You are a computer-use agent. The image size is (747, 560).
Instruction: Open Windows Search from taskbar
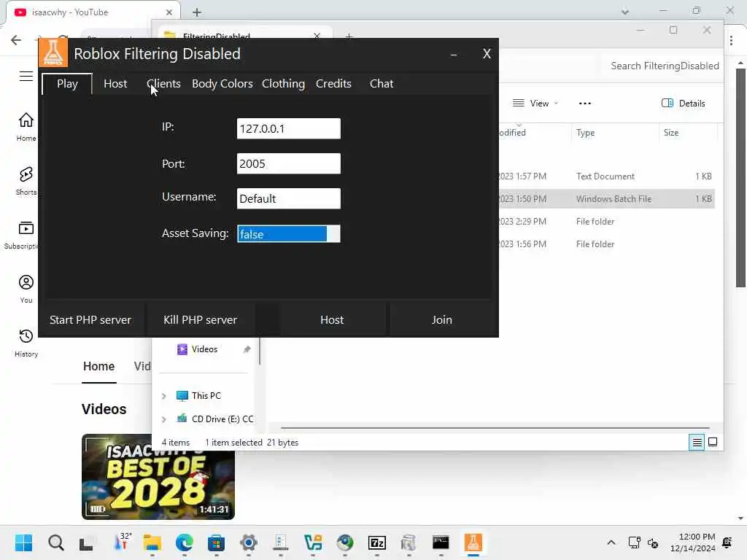pyautogui.click(x=55, y=542)
